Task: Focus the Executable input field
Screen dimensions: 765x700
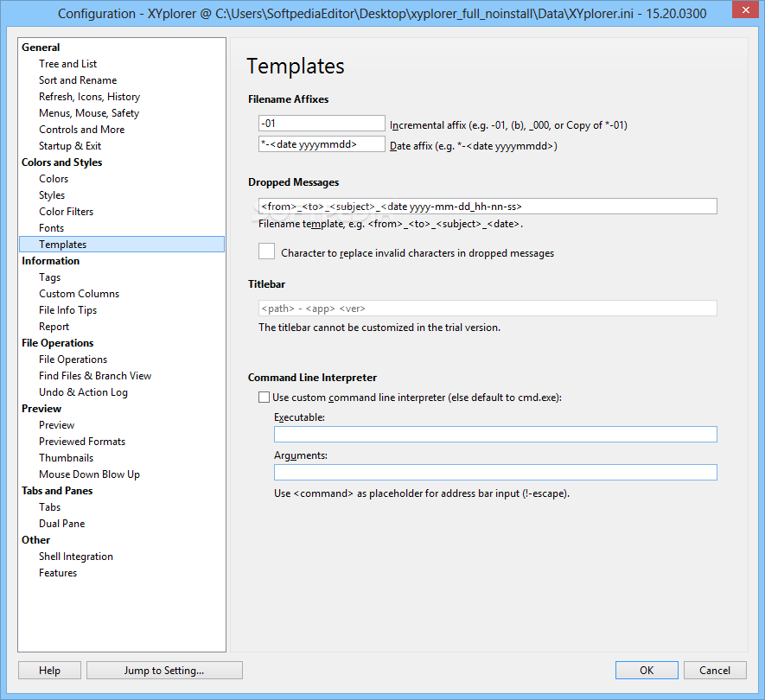Action: click(495, 434)
